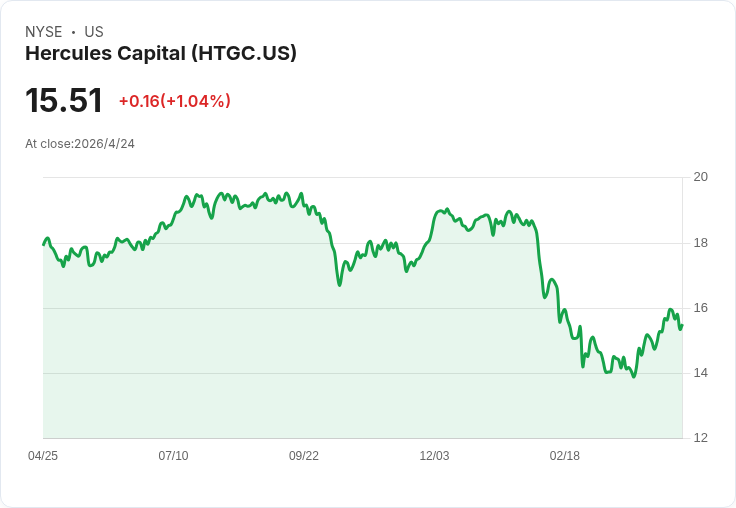
Task: Click the chart line's starting point at 04/25
Action: tap(44, 245)
